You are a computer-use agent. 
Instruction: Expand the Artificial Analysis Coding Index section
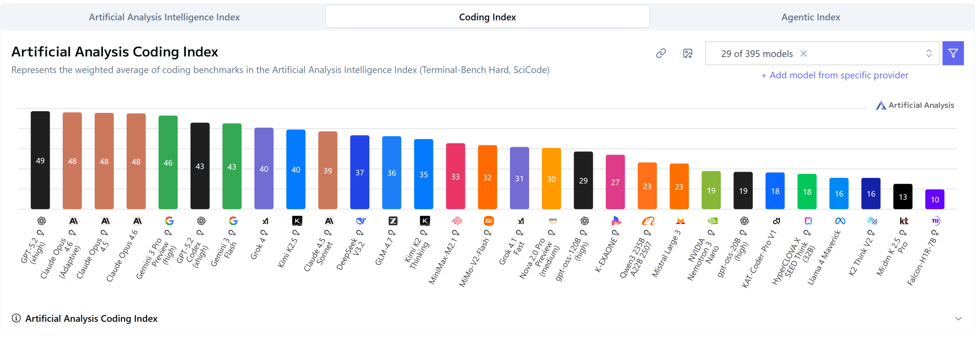[958, 318]
